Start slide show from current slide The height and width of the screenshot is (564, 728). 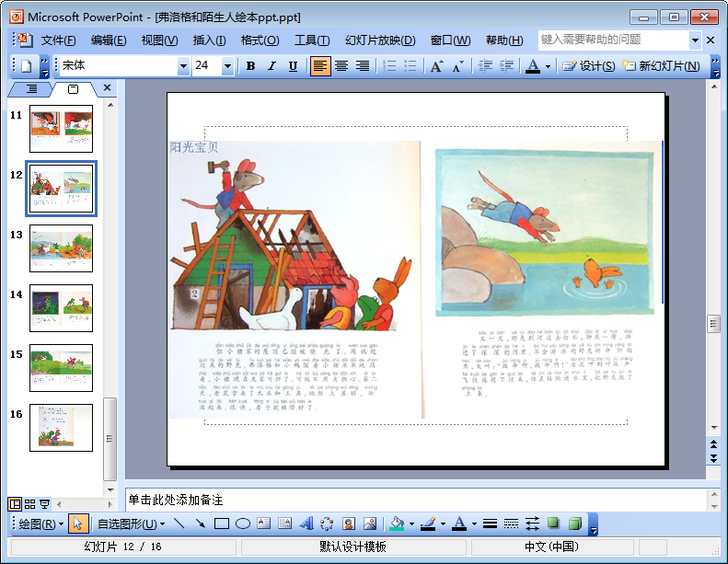pyautogui.click(x=44, y=503)
